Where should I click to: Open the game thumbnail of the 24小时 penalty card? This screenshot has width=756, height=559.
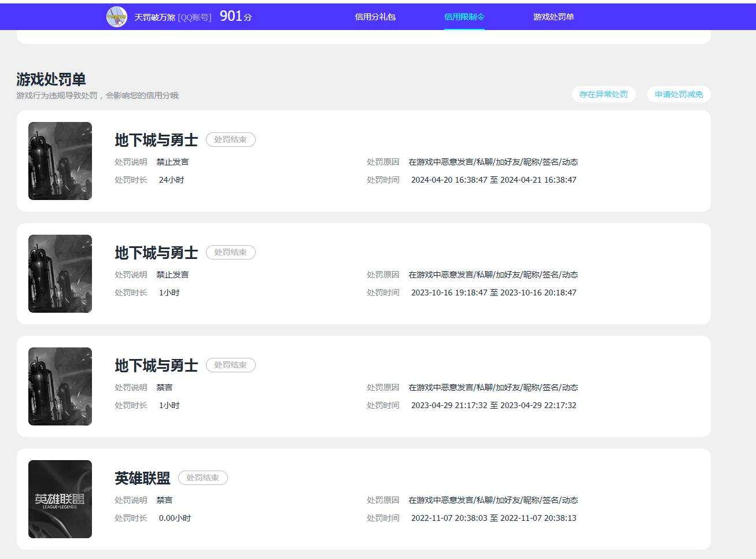[x=60, y=161]
